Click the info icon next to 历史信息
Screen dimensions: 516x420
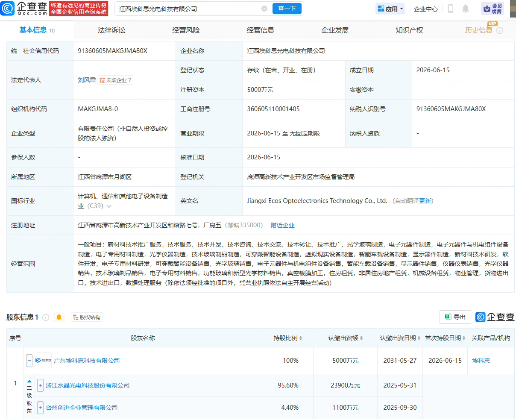coord(500,30)
